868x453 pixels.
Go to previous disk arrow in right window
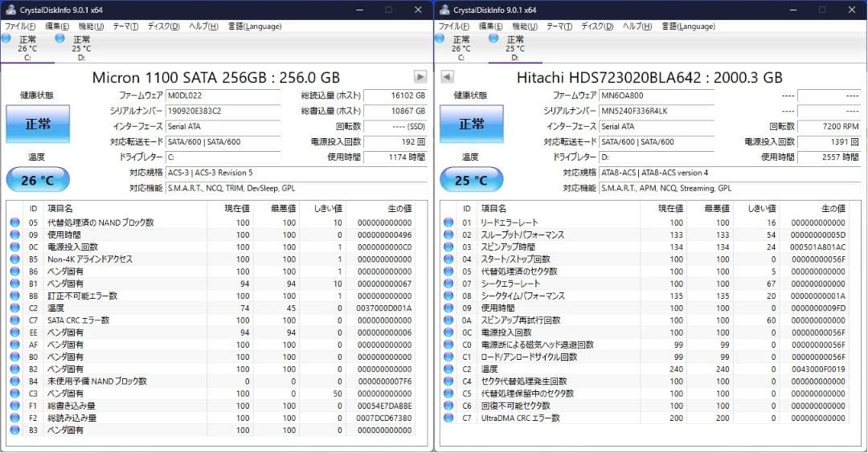[x=448, y=77]
